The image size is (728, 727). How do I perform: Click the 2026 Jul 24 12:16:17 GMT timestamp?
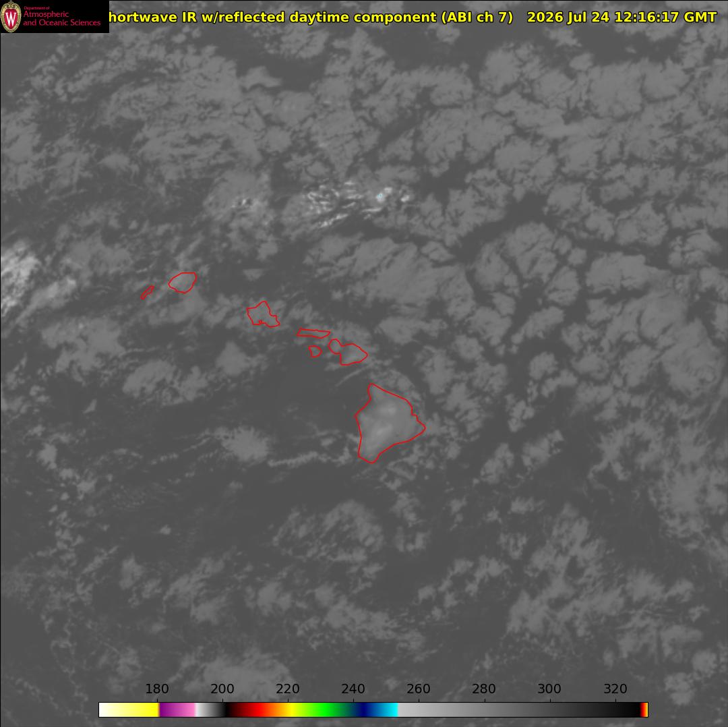[621, 17]
